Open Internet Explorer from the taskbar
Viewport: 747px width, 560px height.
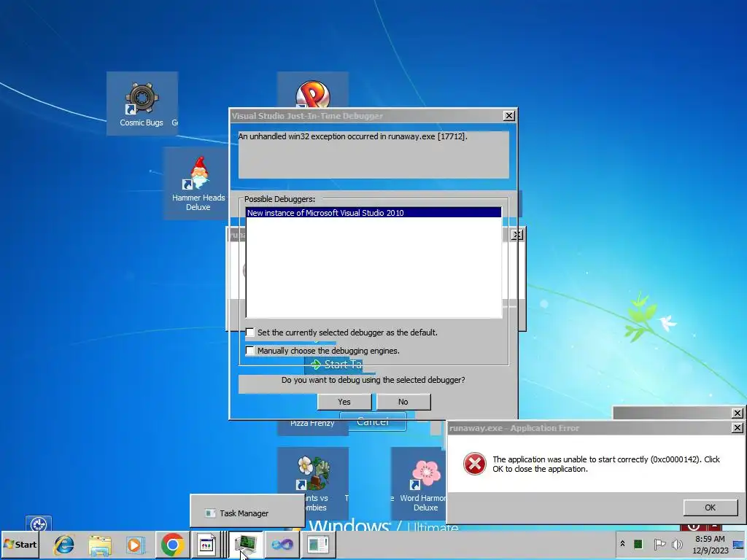[64, 544]
